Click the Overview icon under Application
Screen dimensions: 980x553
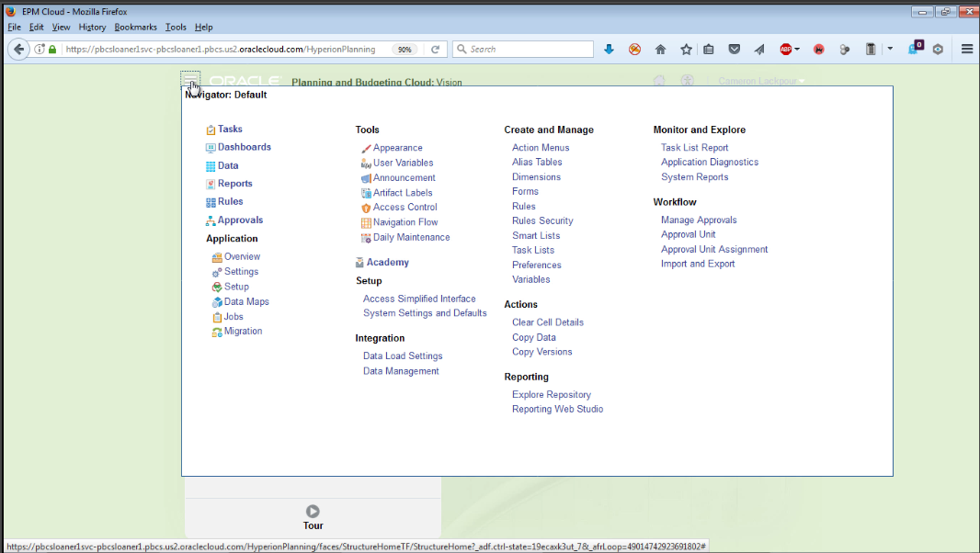pos(217,257)
